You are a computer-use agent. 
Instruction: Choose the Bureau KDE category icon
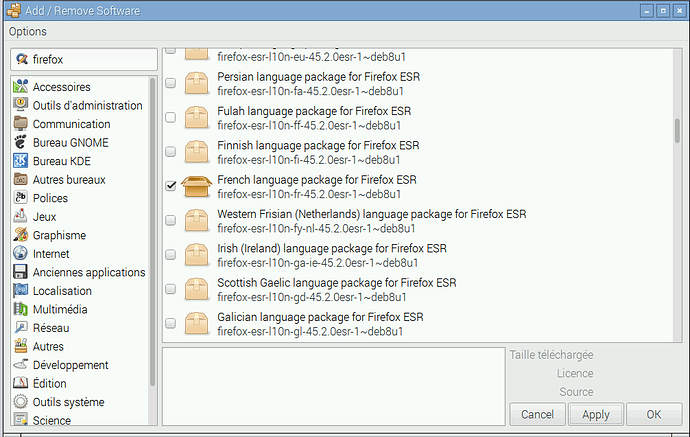tap(20, 161)
